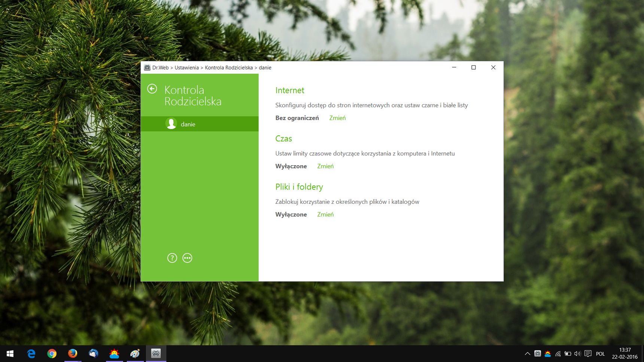Click the Bez ograniczeń status text
644x362 pixels.
297,118
